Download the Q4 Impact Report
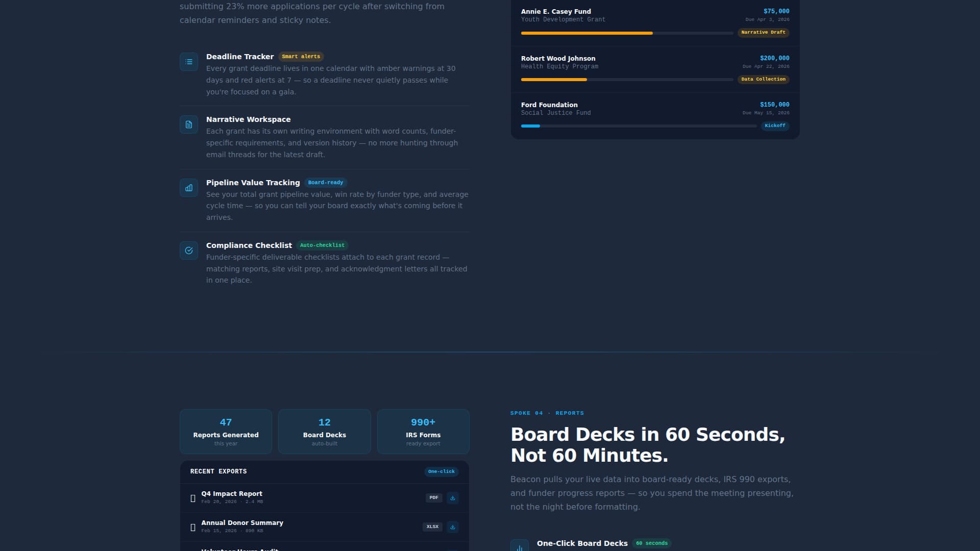The width and height of the screenshot is (980, 551). (453, 498)
